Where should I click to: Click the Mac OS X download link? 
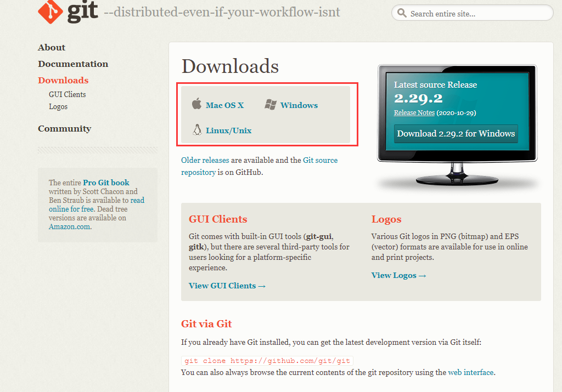click(x=224, y=105)
